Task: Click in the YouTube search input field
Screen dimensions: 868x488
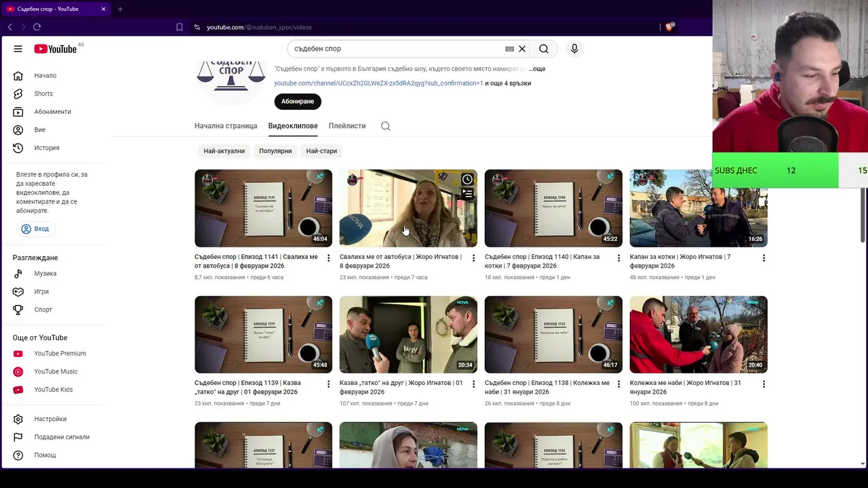Action: 397,49
